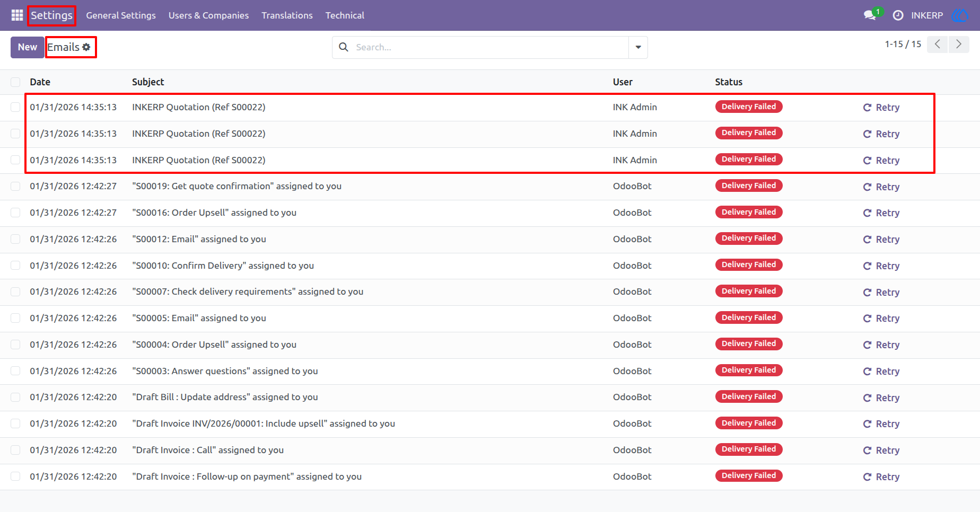Open the conversations chat icon
Screen dimensions: 980x512
tap(870, 15)
